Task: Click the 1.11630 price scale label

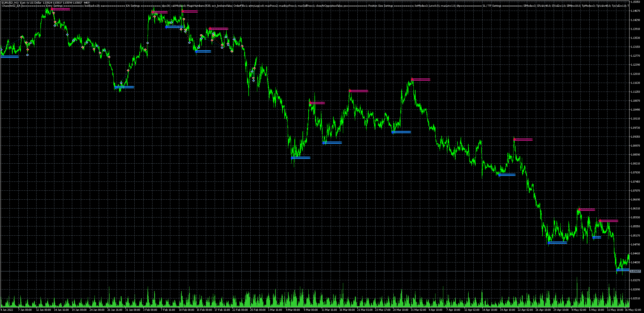Action: click(635, 83)
